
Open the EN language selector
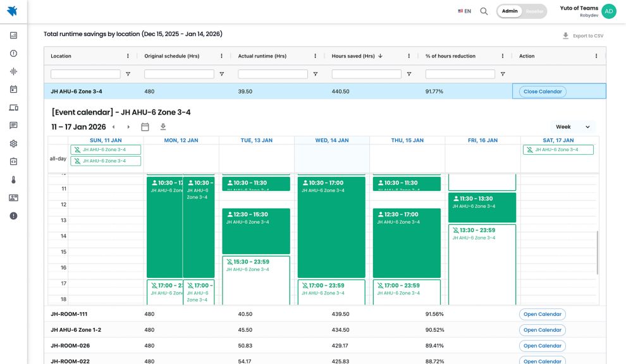click(464, 11)
